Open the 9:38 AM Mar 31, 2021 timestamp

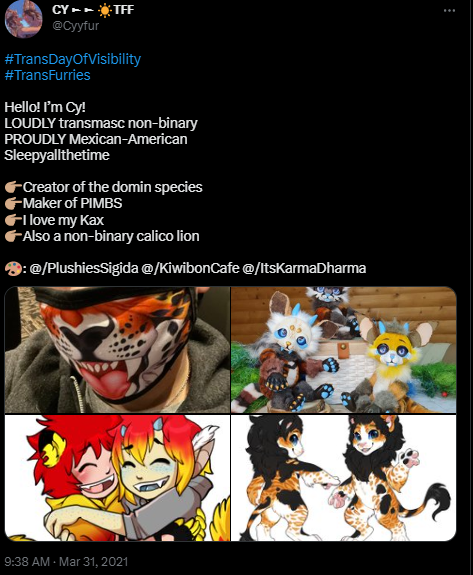click(x=66, y=562)
